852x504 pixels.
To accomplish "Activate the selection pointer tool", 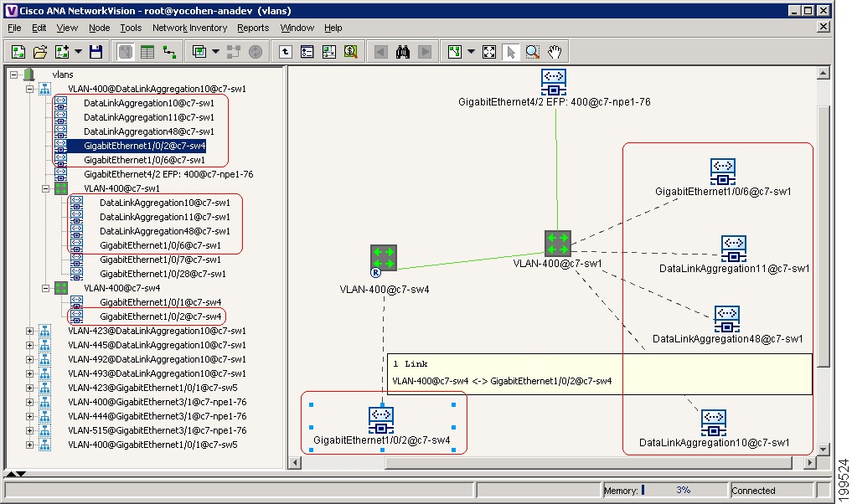I will (511, 52).
